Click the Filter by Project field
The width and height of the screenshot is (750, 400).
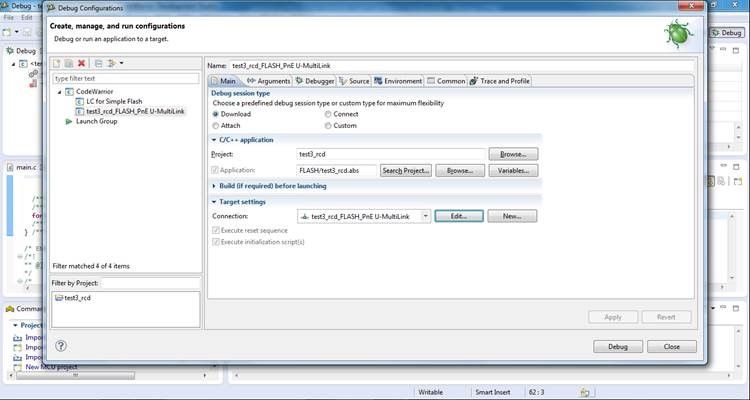150,283
